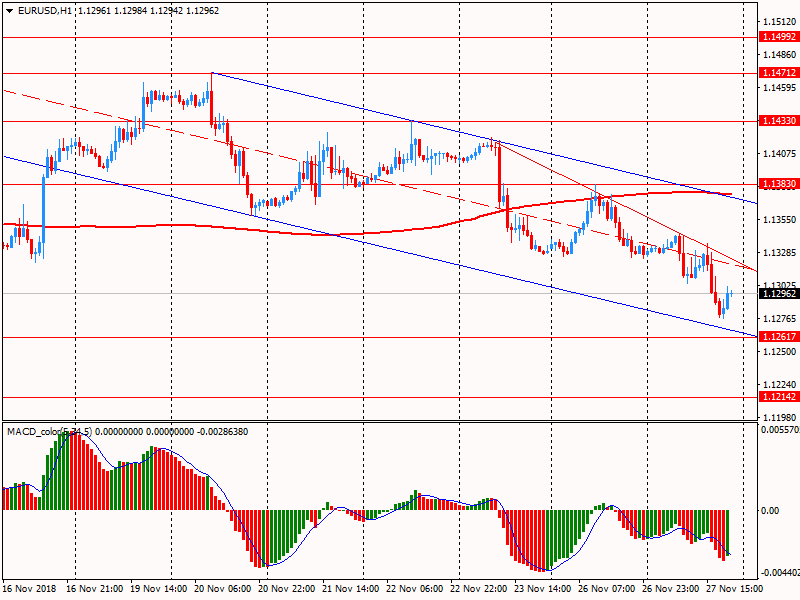Screen dimensions: 800x600
Task: Click the 1.12765 price scale value
Action: coord(780,319)
